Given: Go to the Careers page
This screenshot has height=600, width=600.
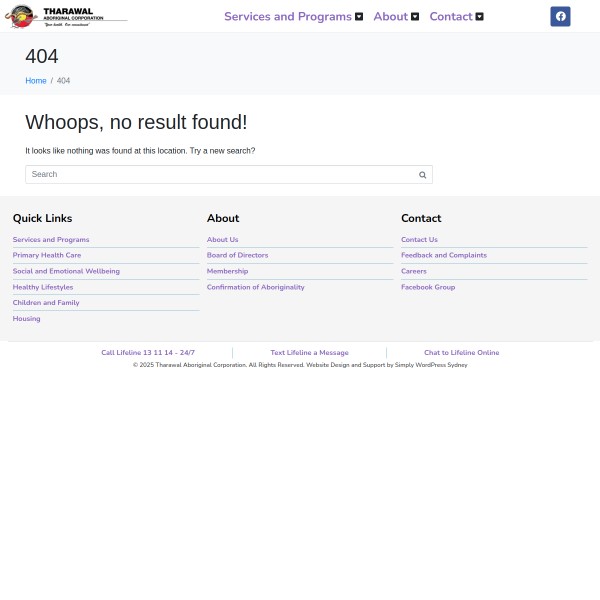Looking at the screenshot, I should [x=413, y=271].
